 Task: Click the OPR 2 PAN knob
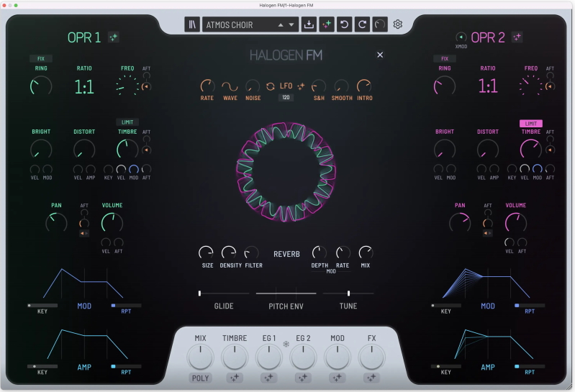point(460,223)
